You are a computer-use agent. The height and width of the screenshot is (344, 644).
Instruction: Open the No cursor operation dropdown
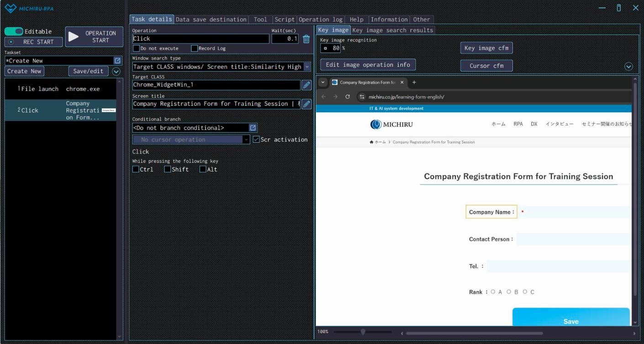click(x=247, y=140)
